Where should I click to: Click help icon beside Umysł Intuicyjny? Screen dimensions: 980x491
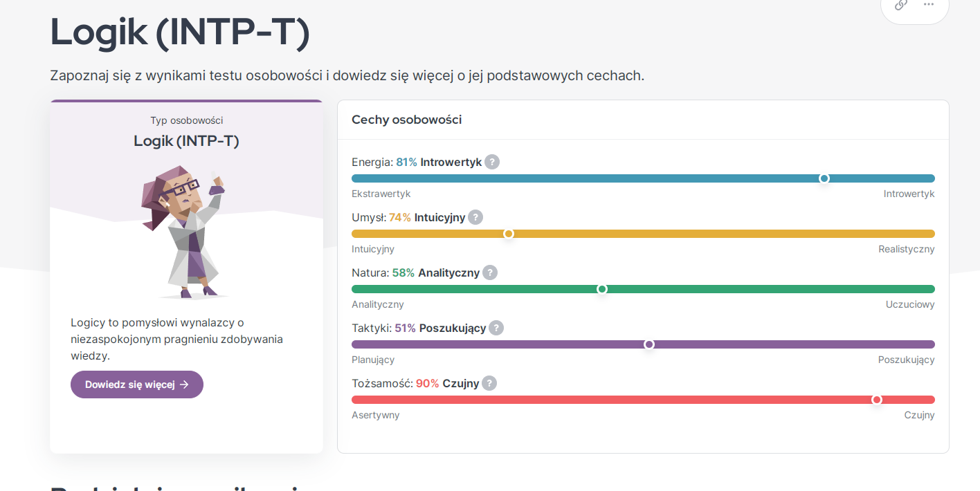tap(475, 217)
